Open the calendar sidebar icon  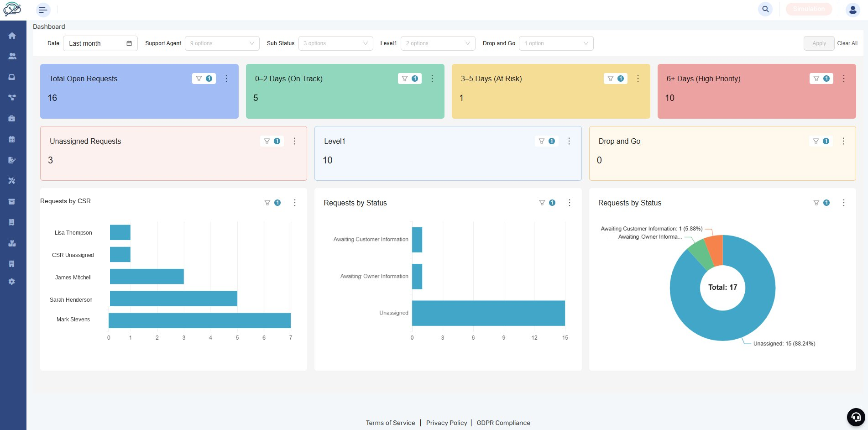click(x=12, y=139)
